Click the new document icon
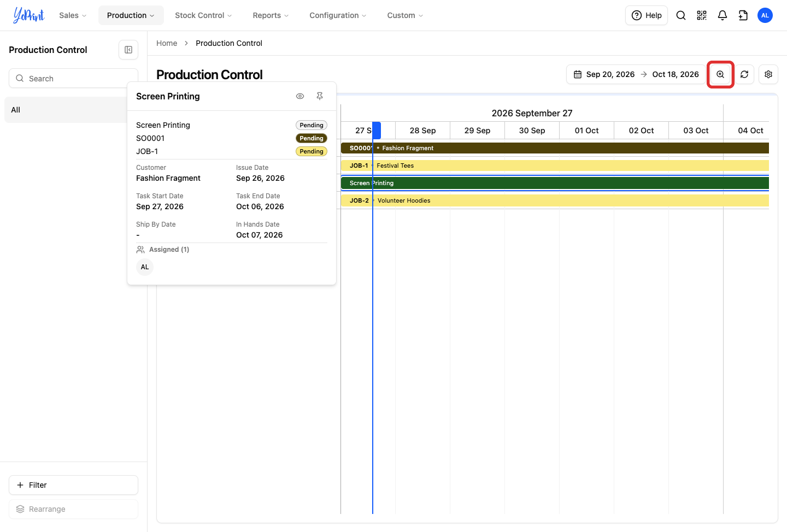The image size is (787, 532). (x=743, y=15)
